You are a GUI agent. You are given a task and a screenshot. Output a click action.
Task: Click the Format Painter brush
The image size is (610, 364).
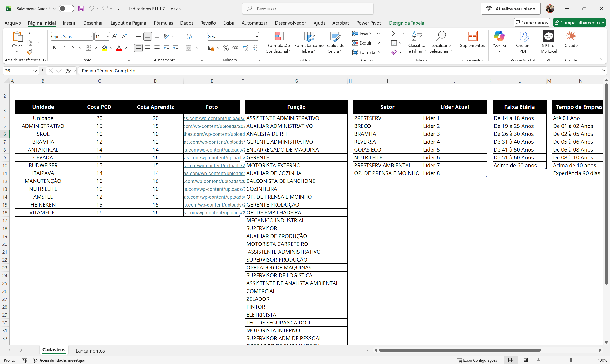tap(30, 52)
